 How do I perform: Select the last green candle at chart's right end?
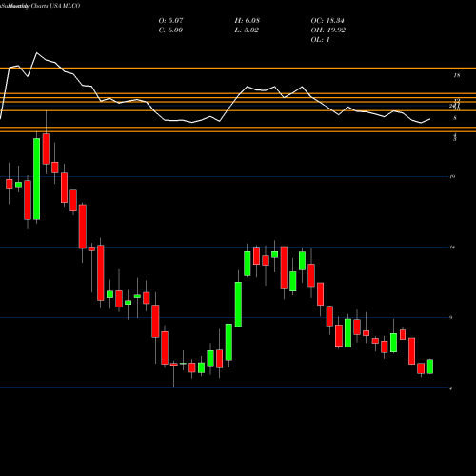click(430, 367)
